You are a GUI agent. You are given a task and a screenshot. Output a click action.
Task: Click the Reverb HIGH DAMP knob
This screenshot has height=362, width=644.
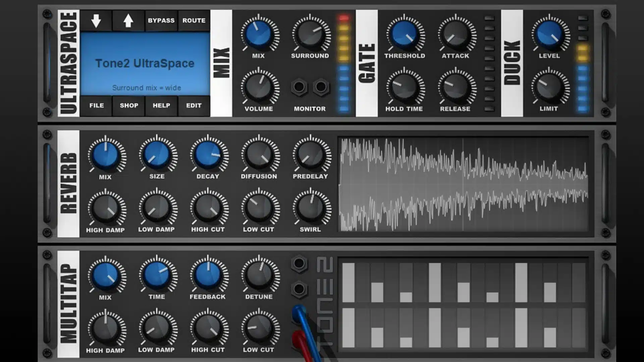pos(106,208)
